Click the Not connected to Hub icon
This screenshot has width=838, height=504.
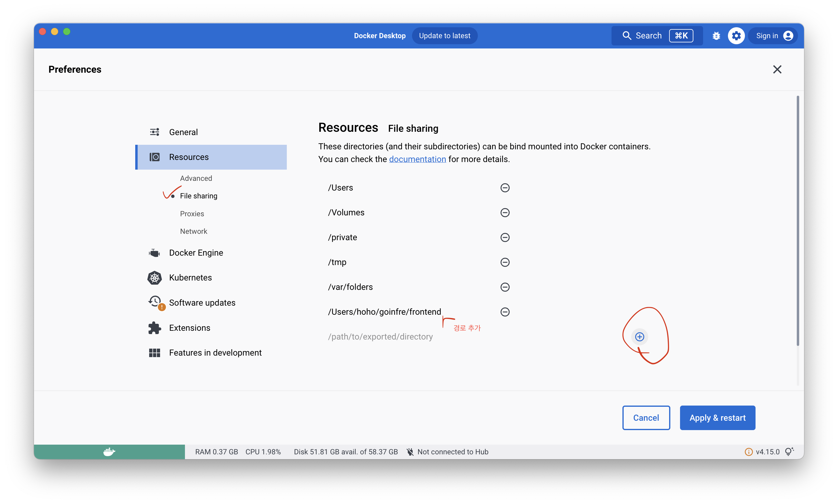tap(410, 452)
